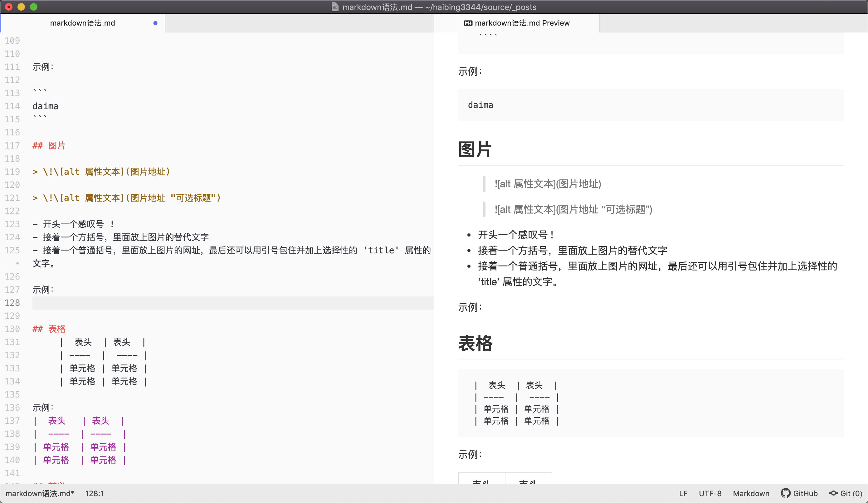This screenshot has width=868, height=503.
Task: Click the ## 表格 heading in the editor
Action: 49,329
